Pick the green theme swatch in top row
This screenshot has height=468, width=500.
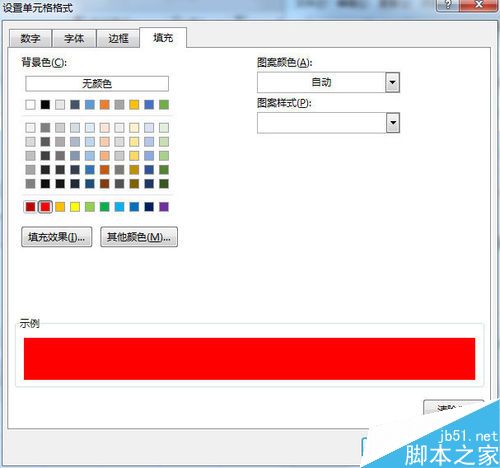point(164,105)
